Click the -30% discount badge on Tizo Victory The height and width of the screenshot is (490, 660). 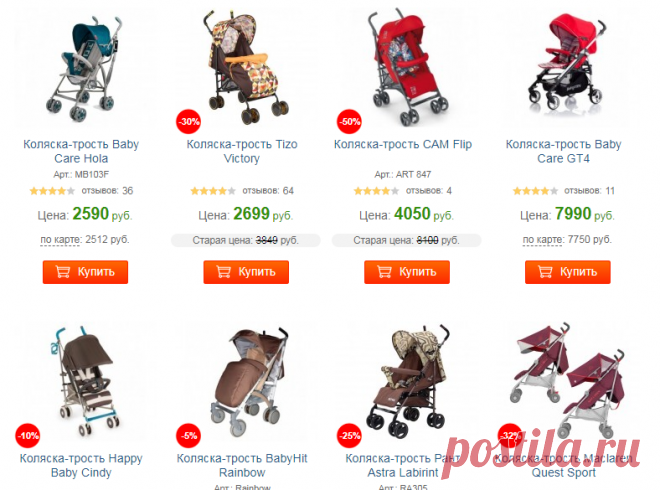(188, 122)
